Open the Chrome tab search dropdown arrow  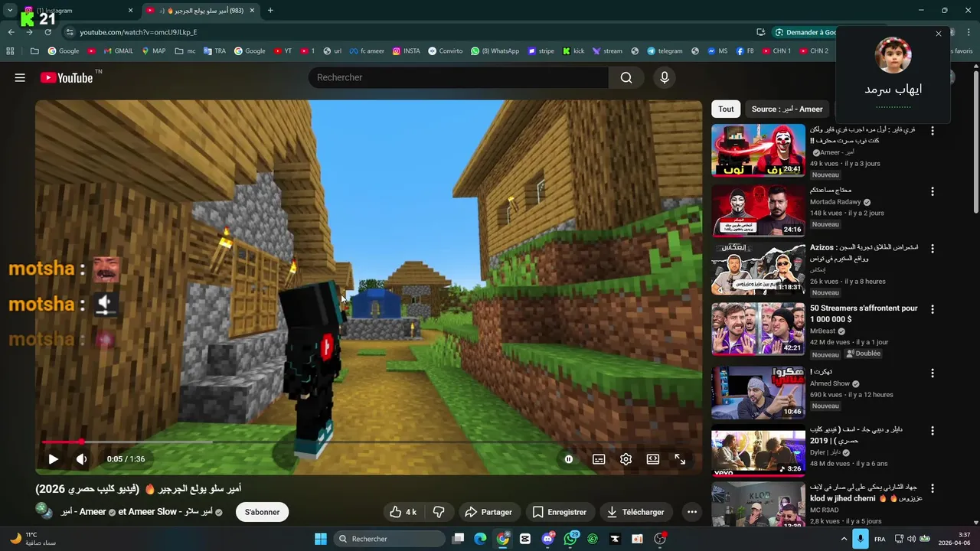tap(10, 11)
